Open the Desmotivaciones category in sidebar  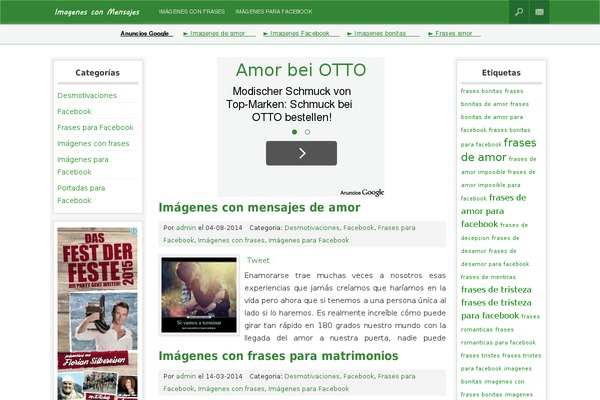[87, 95]
